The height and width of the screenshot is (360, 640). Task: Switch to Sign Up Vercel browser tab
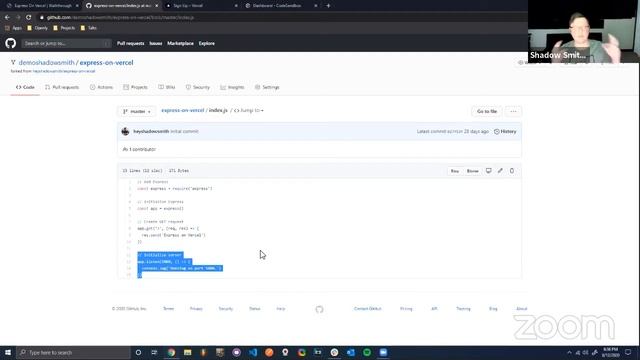(202, 6)
